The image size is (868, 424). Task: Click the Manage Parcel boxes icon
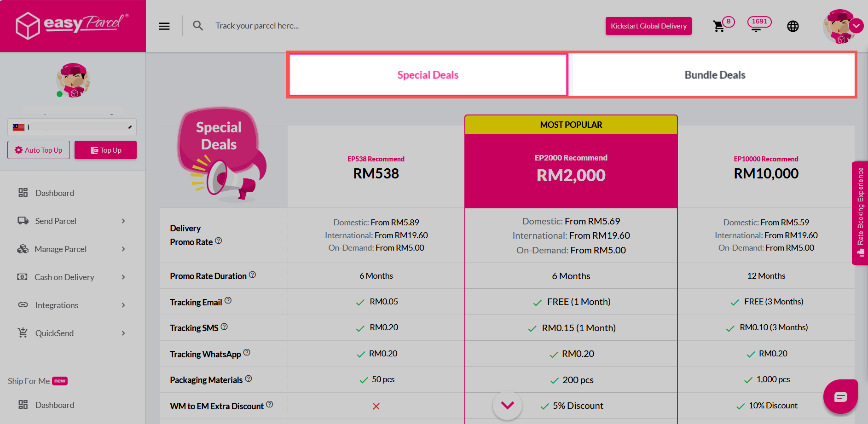[x=23, y=249]
